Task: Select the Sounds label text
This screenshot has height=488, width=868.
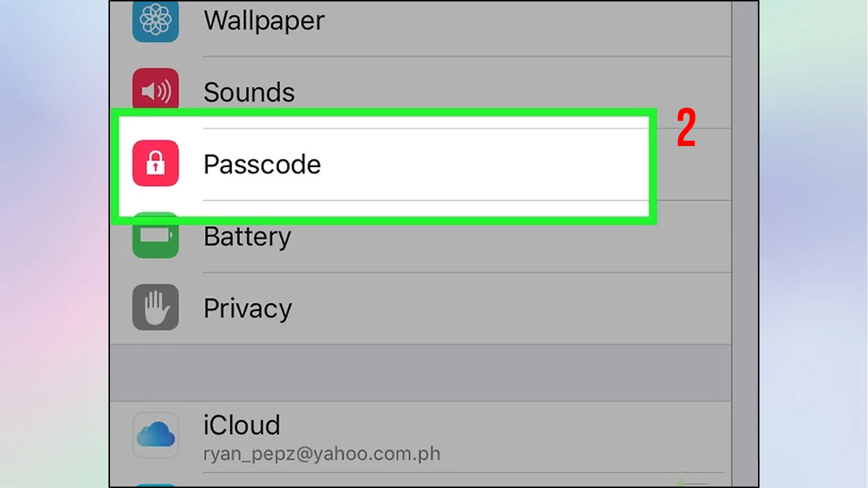Action: [249, 92]
